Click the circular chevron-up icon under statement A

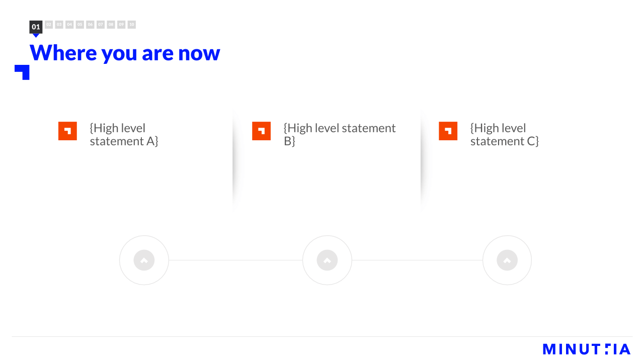tap(144, 260)
